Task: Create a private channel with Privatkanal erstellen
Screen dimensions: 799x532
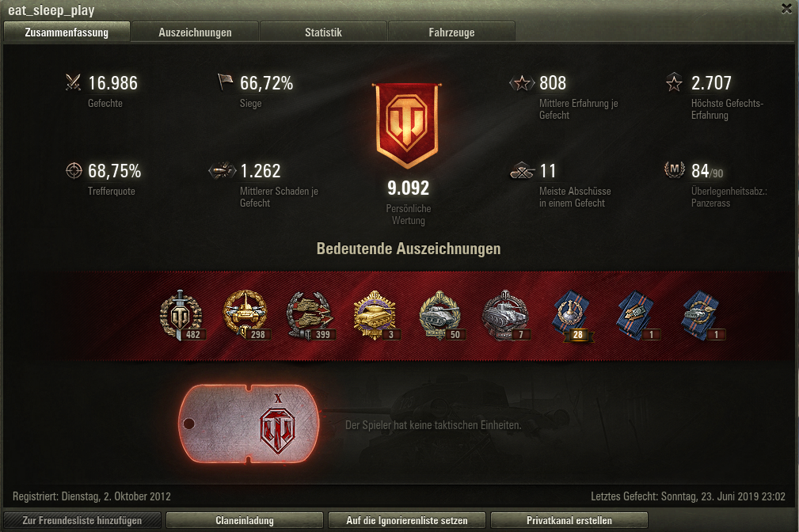Action: [x=569, y=520]
